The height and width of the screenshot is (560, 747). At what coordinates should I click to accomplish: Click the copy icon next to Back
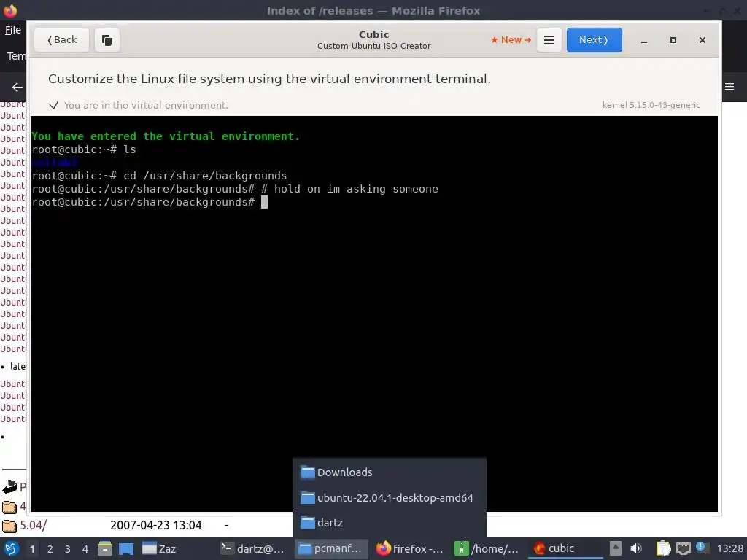point(107,40)
